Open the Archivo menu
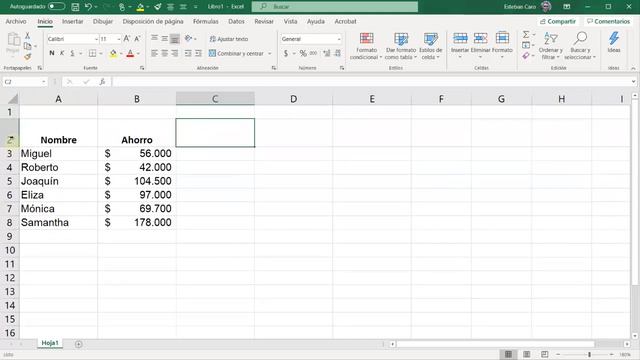This screenshot has width=640, height=360. coord(16,21)
